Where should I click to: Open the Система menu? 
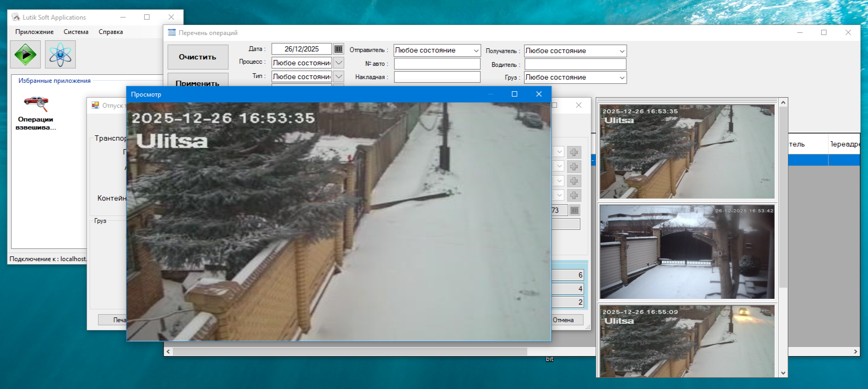[x=76, y=32]
